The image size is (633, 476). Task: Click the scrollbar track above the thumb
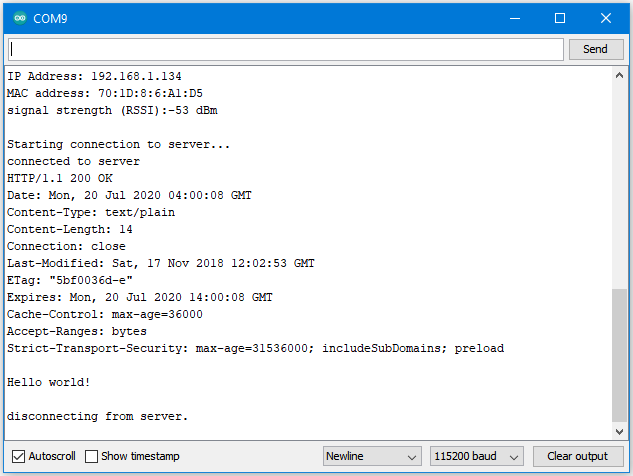click(619, 186)
